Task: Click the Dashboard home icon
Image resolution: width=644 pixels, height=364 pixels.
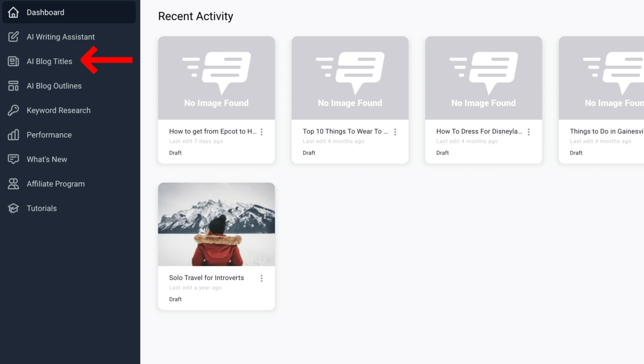Action: [x=13, y=12]
